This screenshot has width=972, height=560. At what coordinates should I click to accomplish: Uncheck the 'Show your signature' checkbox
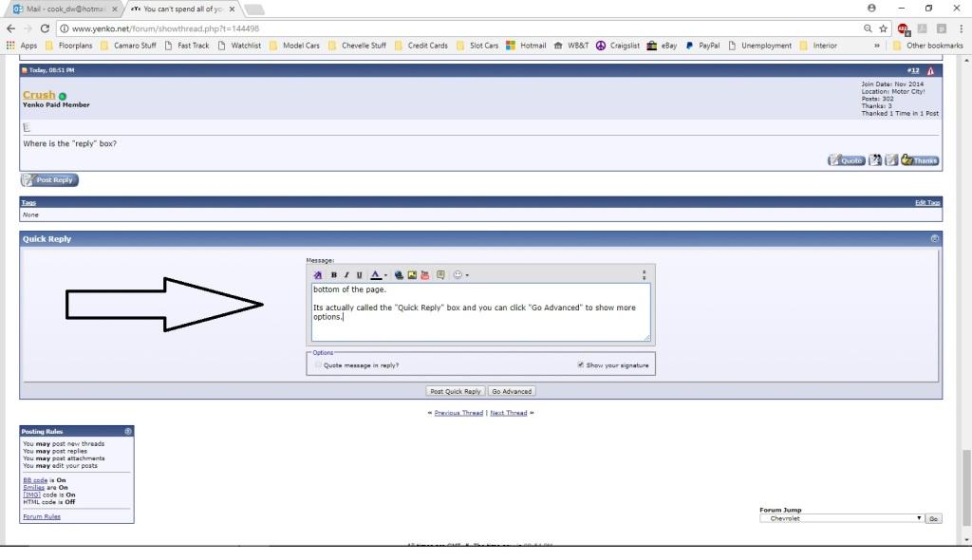point(580,364)
